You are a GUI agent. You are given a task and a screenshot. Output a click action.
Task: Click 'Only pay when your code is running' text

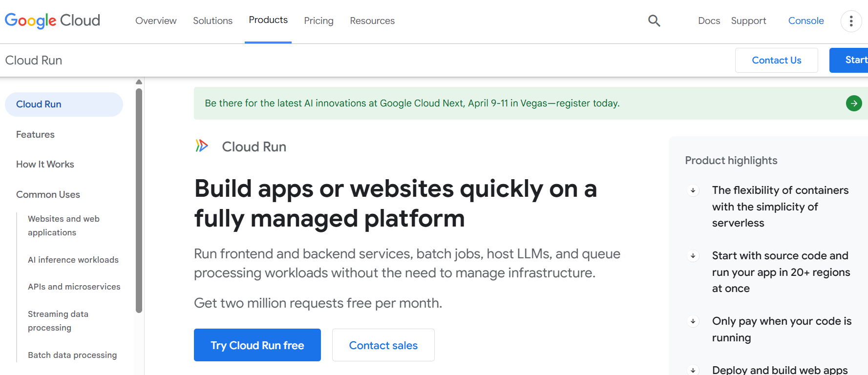[782, 329]
